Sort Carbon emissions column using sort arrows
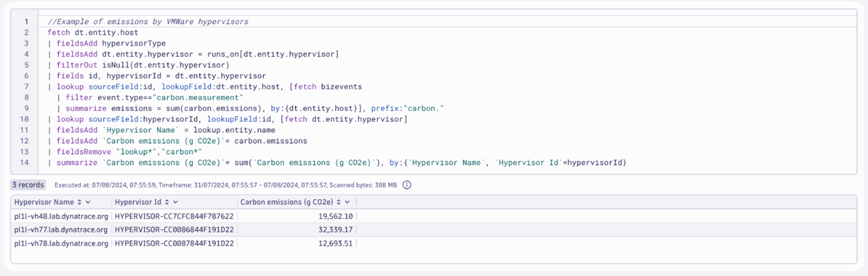Image resolution: width=868 pixels, height=276 pixels. [339, 202]
